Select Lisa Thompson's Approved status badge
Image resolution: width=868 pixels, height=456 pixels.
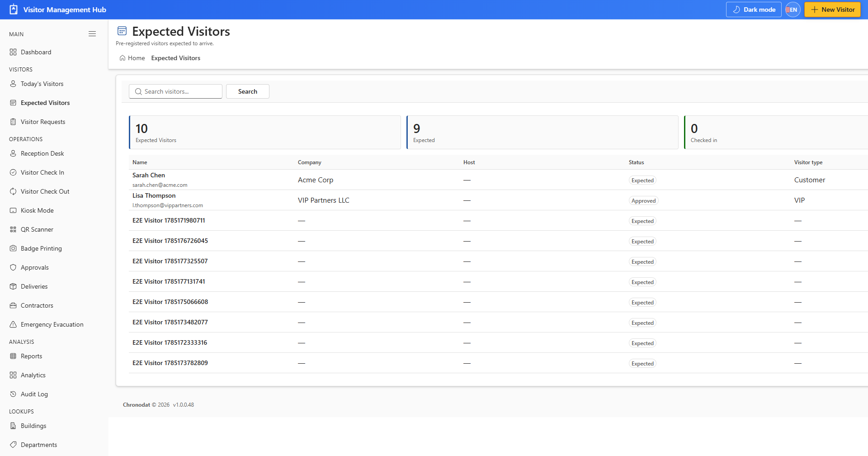[x=643, y=201]
